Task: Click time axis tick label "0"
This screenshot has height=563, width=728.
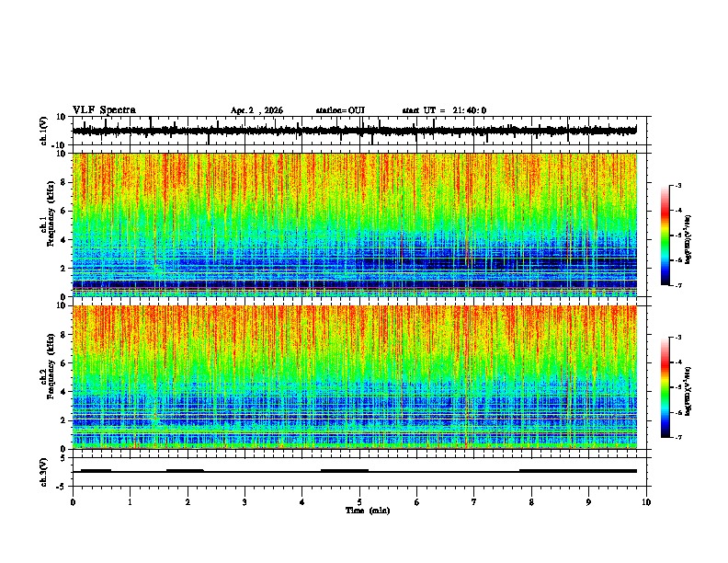Action: [x=73, y=502]
